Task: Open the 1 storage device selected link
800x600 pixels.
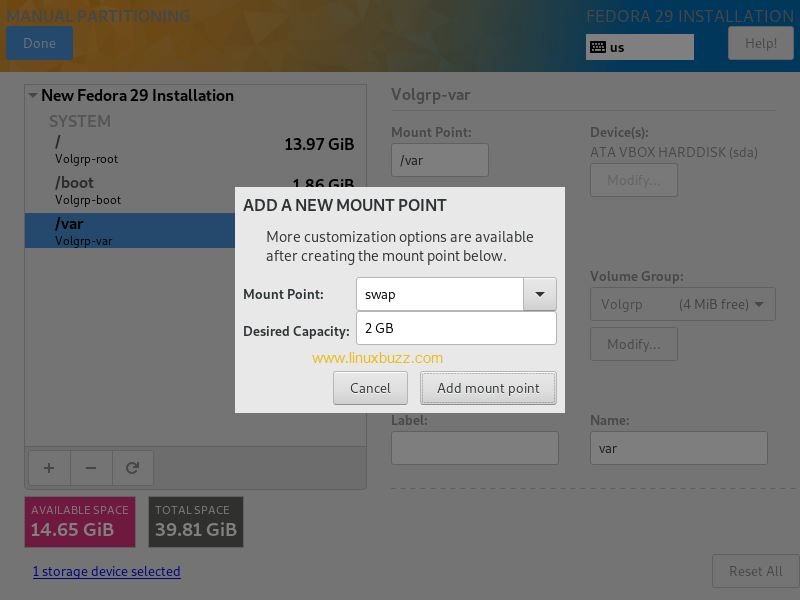Action: click(x=107, y=571)
